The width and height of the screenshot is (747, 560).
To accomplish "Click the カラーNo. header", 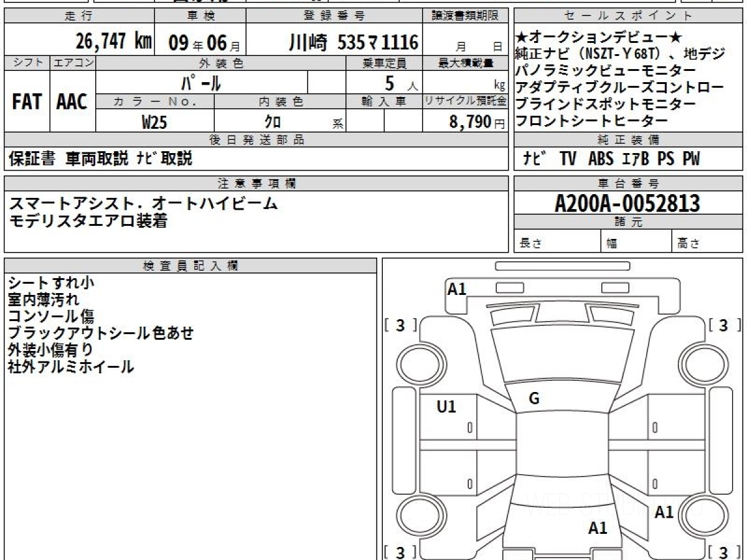I will point(155,101).
